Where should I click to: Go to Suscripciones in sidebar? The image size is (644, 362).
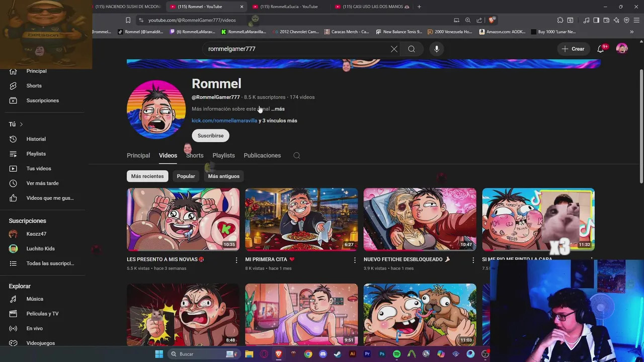[x=42, y=101]
